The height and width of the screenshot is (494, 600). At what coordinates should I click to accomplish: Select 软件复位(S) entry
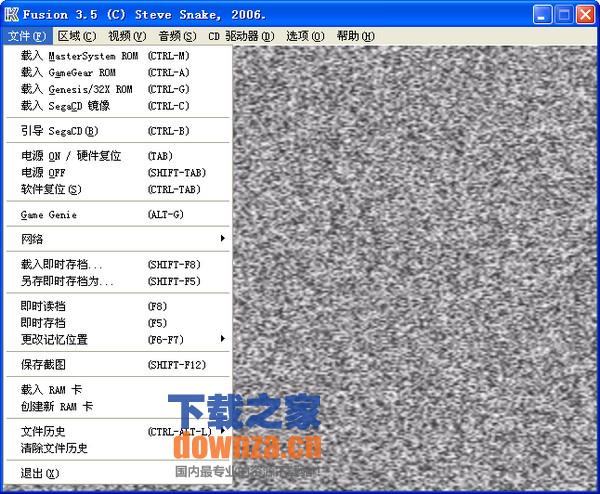click(x=118, y=189)
